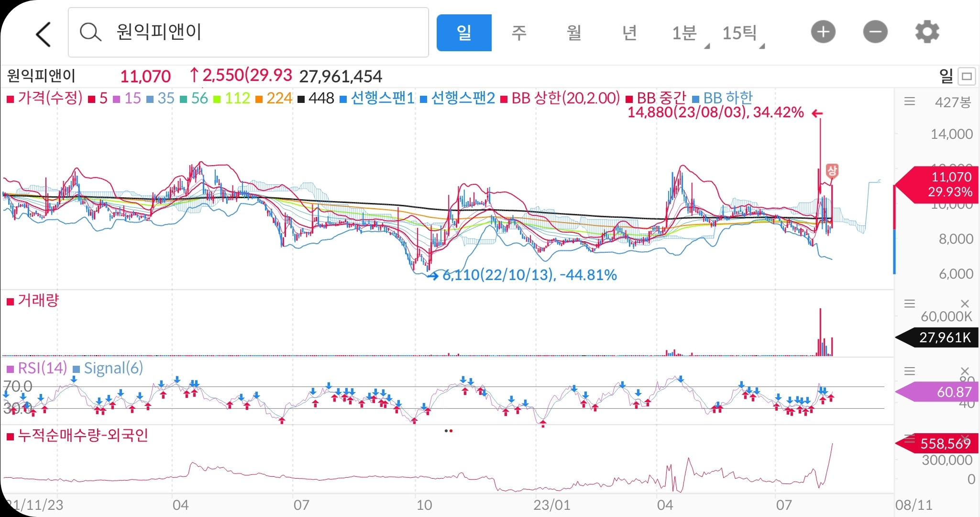Tap the search magnifier icon

pos(90,33)
